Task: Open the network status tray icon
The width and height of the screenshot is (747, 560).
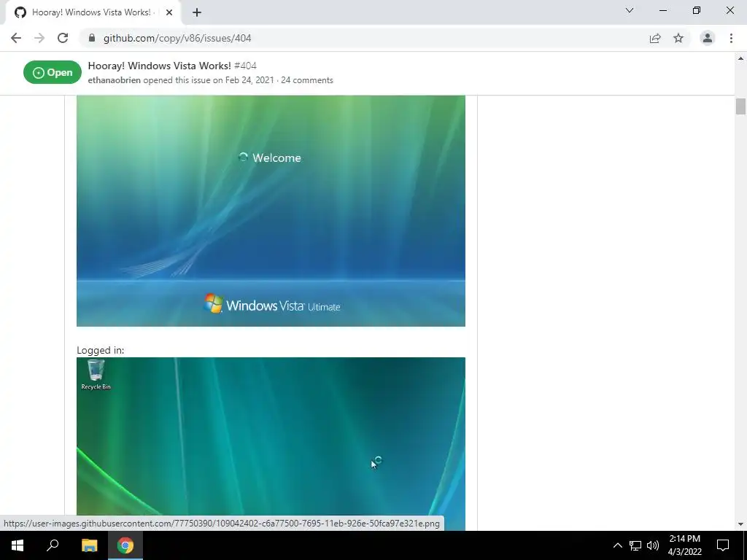Action: point(635,545)
